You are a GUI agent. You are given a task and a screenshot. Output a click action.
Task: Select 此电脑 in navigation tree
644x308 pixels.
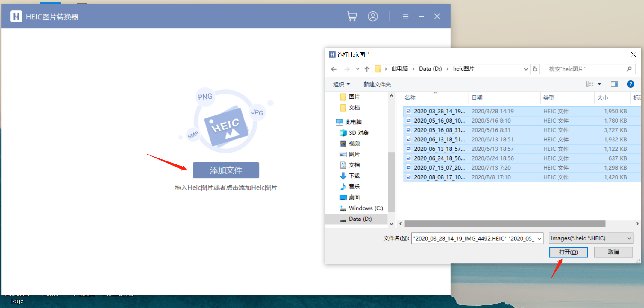349,122
